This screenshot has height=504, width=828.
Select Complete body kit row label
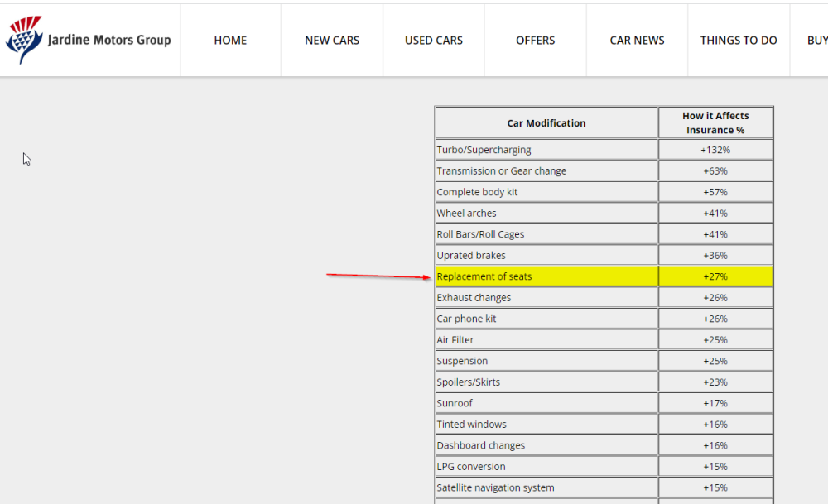477,192
